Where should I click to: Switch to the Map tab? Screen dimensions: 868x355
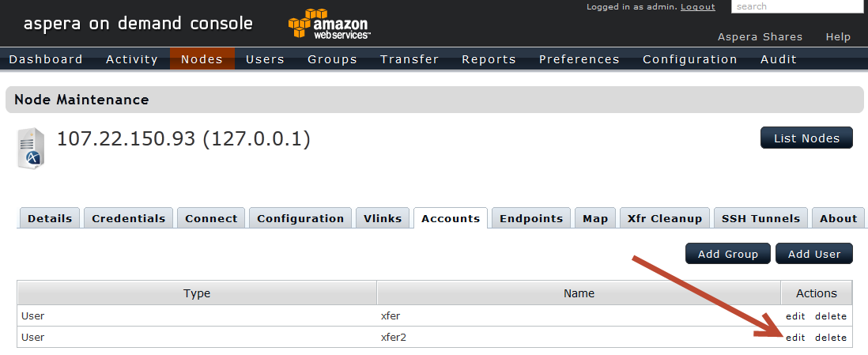(595, 218)
